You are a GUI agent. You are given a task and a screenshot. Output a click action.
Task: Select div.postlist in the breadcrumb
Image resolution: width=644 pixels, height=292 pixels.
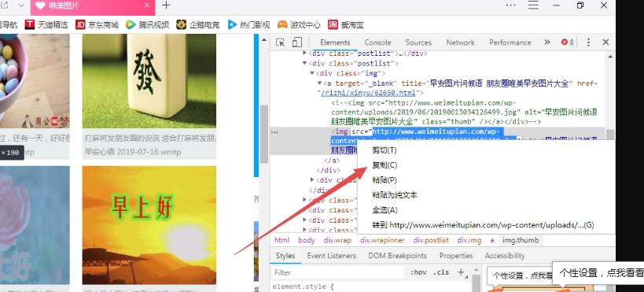point(431,240)
